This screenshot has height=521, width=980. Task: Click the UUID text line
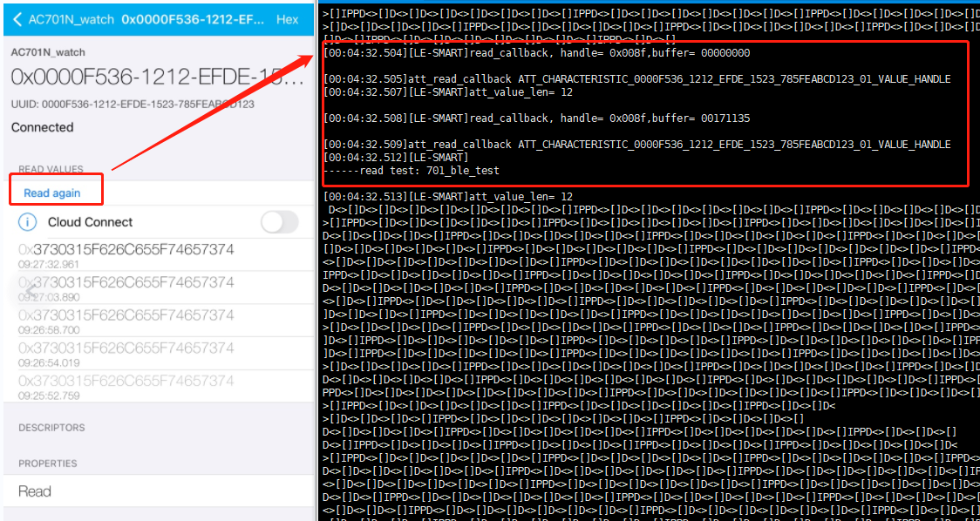[133, 104]
